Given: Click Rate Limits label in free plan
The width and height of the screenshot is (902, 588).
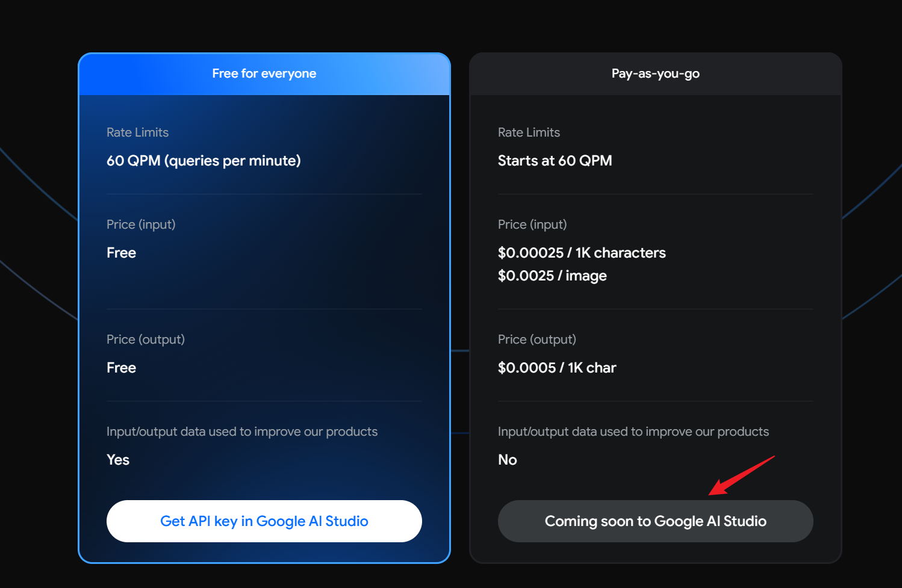Looking at the screenshot, I should pos(137,132).
